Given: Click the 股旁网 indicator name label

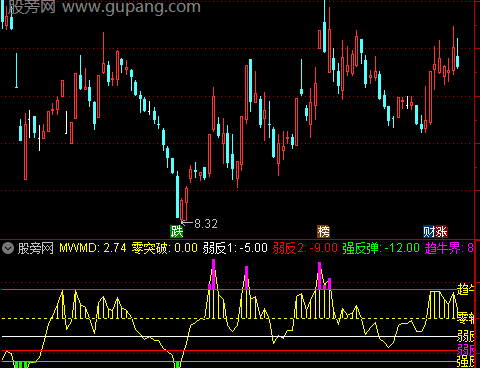Looking at the screenshot, I should pos(36,248).
